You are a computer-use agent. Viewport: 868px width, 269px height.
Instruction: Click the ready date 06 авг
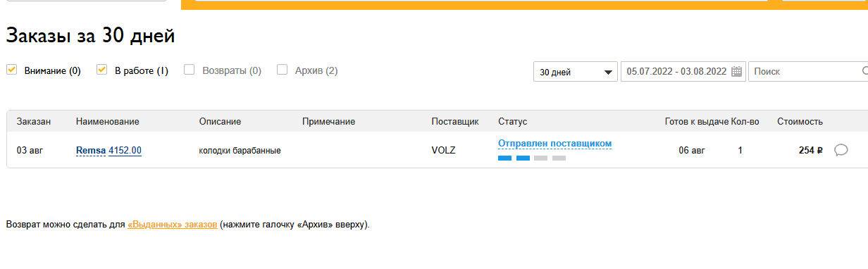(692, 150)
